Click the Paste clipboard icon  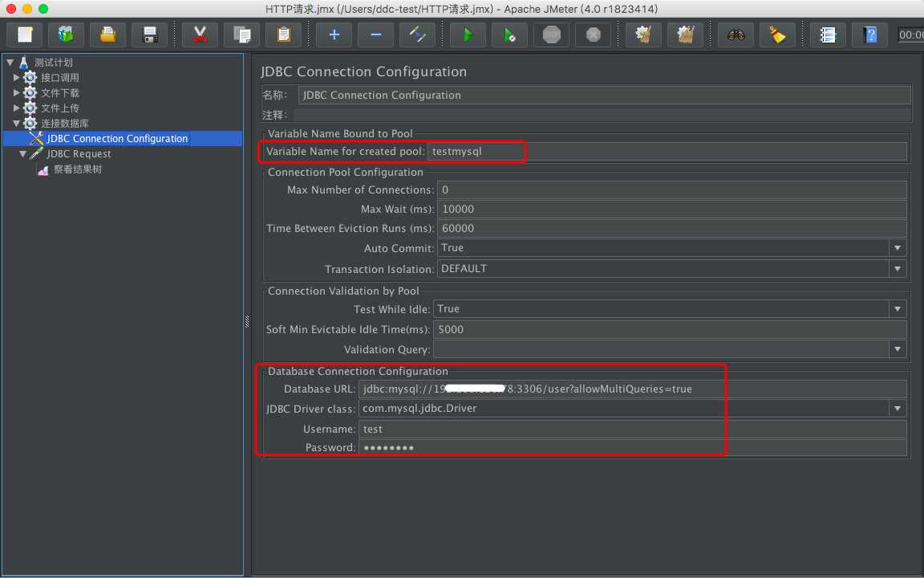click(283, 35)
